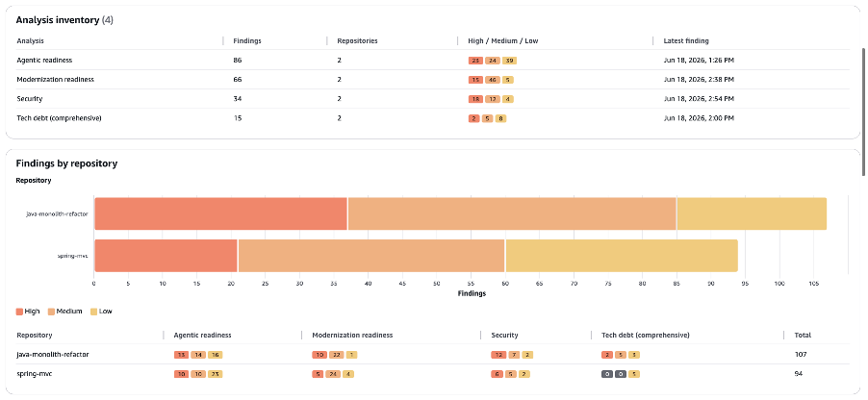Click the Analysis column header in inventory table
Viewport: 868px width, 400px height.
[x=31, y=41]
